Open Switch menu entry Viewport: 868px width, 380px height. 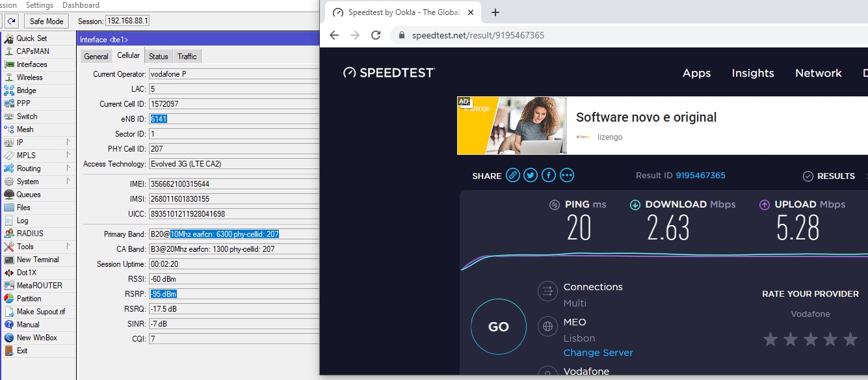pos(27,116)
